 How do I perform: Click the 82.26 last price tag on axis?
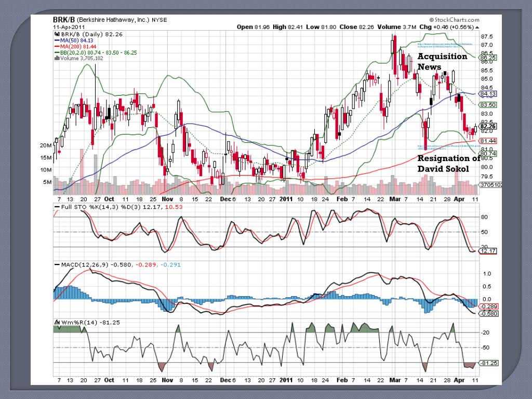488,126
